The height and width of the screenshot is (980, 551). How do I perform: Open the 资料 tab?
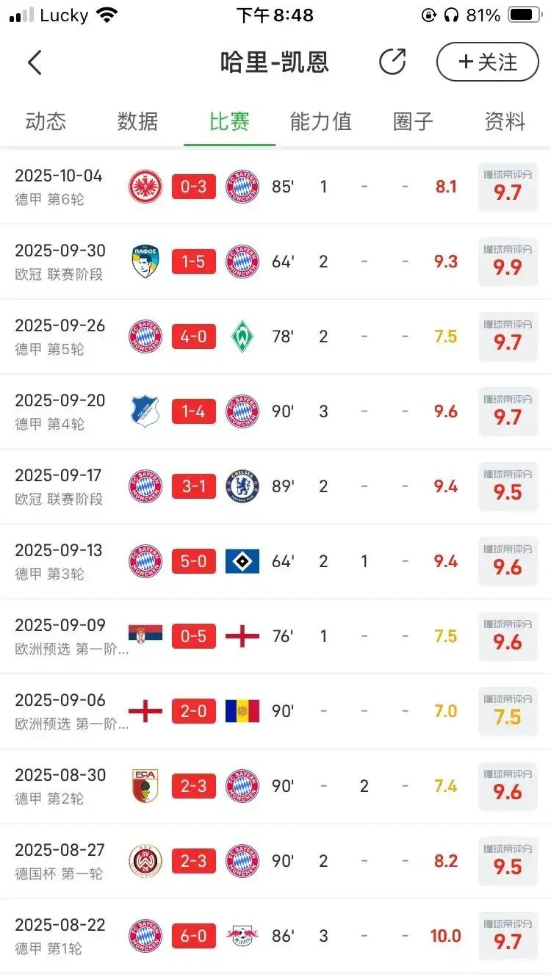pos(505,121)
